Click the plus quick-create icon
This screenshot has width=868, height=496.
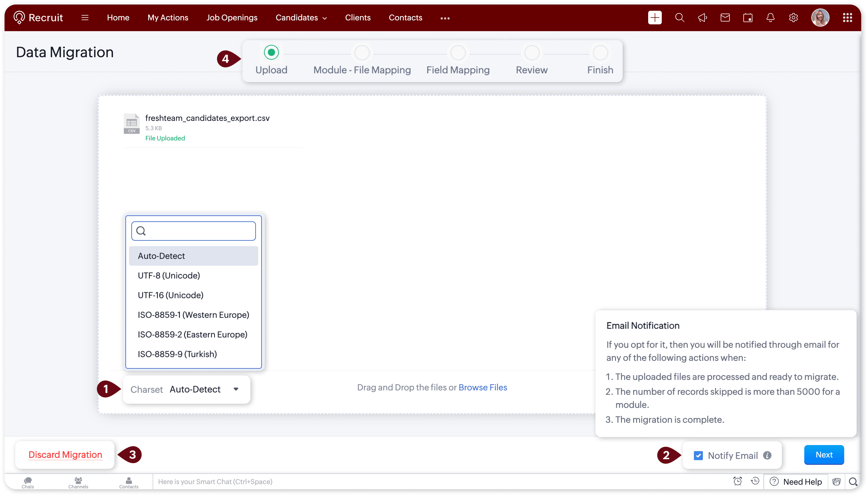point(654,17)
